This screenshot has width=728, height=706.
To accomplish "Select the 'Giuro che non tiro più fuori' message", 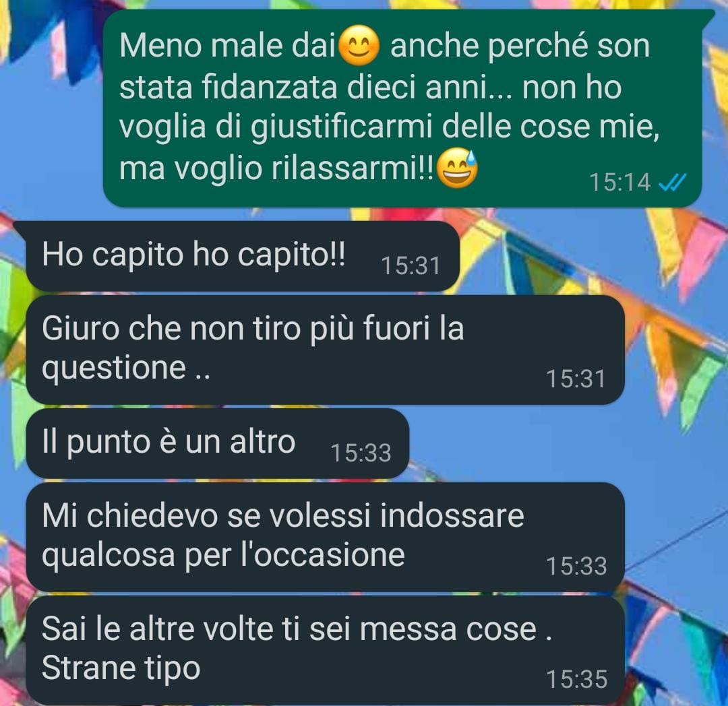I will 325,350.
